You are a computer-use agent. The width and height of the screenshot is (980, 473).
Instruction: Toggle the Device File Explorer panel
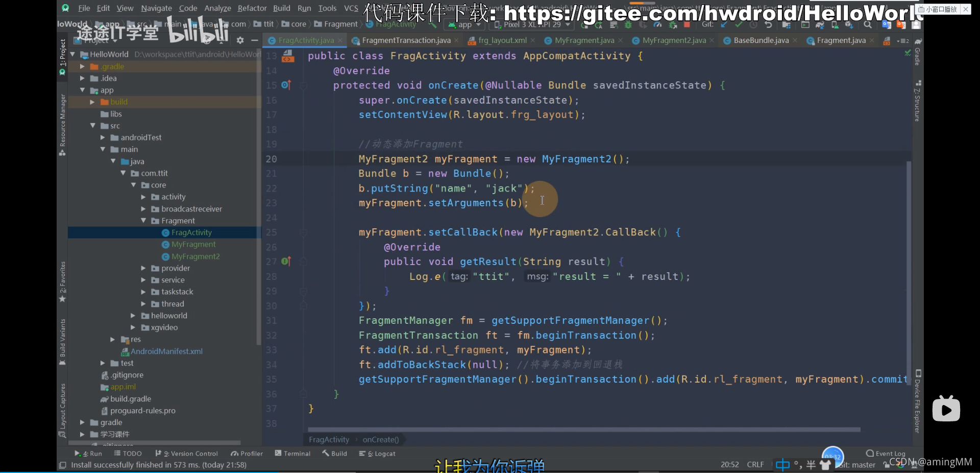(x=918, y=401)
